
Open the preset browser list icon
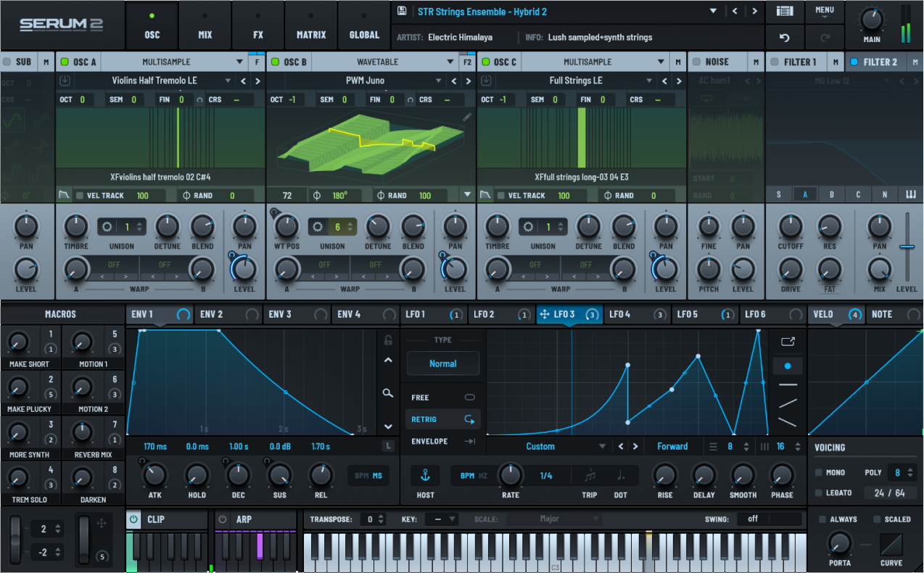click(784, 12)
